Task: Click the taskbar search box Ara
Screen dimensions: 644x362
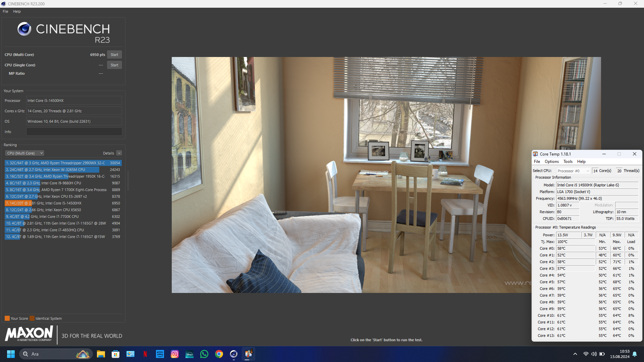Action: 56,354
